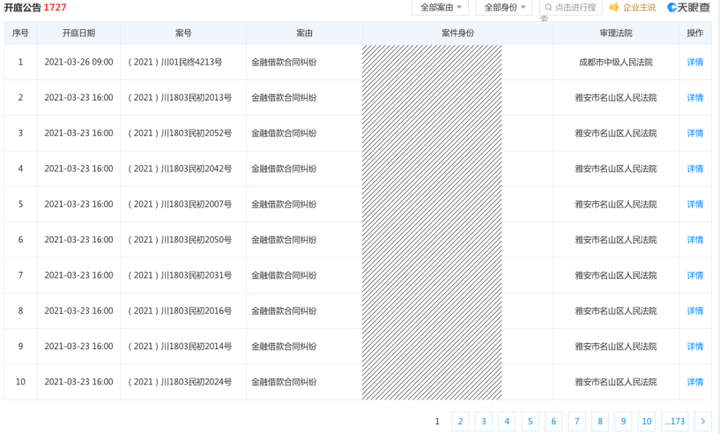Go to page 8 of results
Screen dimensions: 720x434
coord(600,421)
